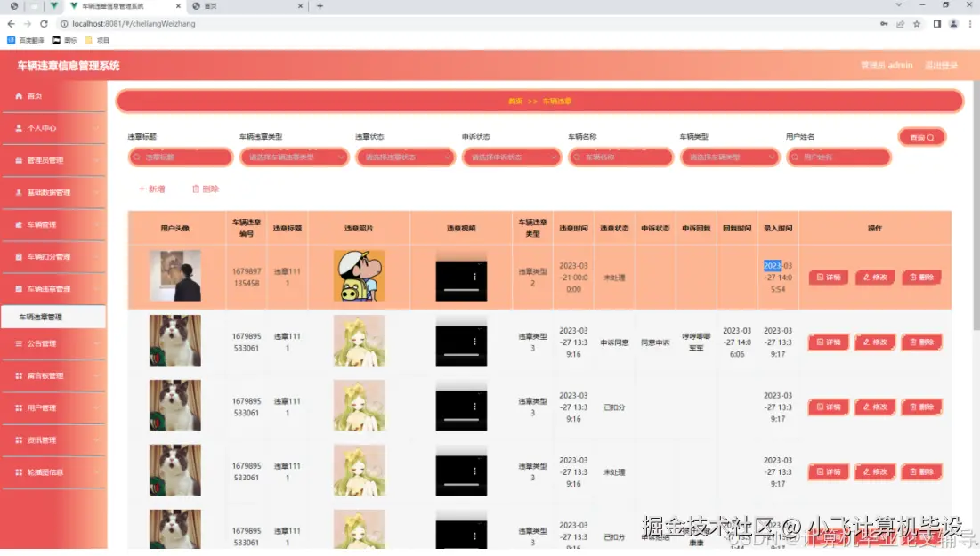
Task: Open the 违章状态 filter dropdown
Action: click(x=405, y=157)
